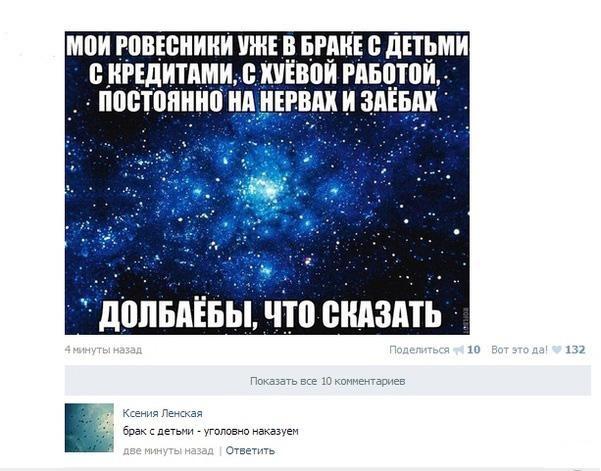Click the bright star cluster in the image center
Screen dimensions: 601x471
pyautogui.click(x=266, y=189)
